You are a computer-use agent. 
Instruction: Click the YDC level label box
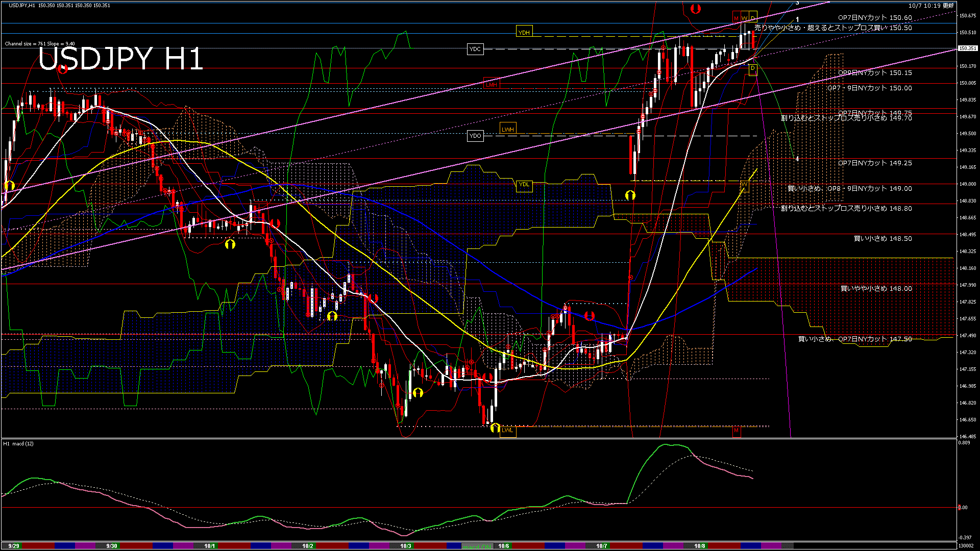475,49
